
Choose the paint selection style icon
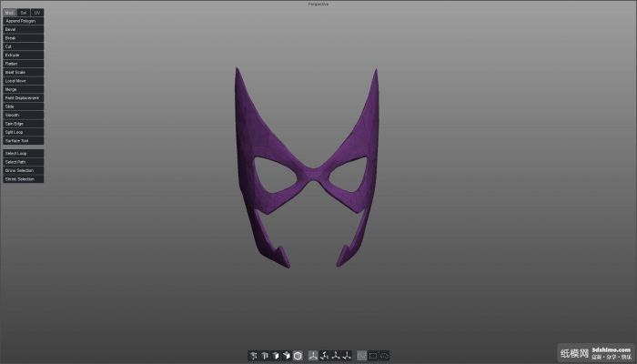361,356
